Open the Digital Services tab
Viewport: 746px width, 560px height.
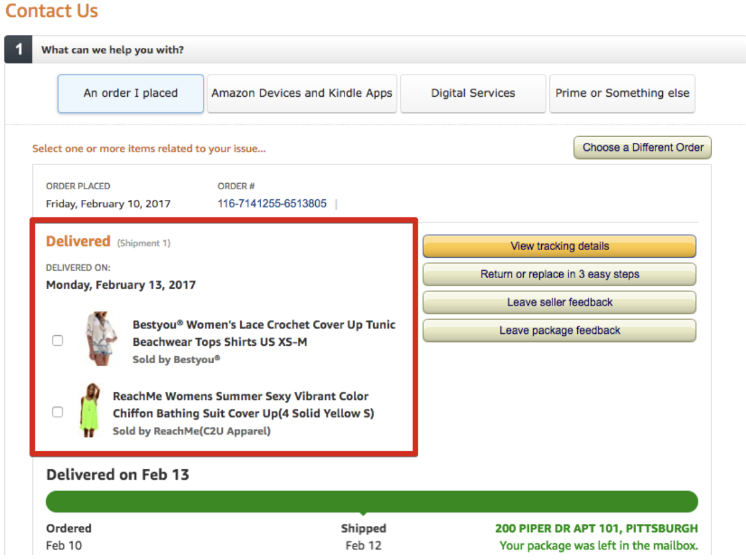tap(473, 94)
